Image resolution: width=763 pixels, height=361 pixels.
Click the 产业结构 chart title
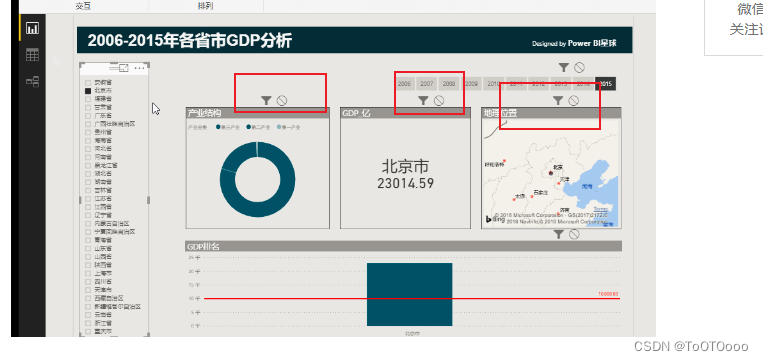[204, 113]
